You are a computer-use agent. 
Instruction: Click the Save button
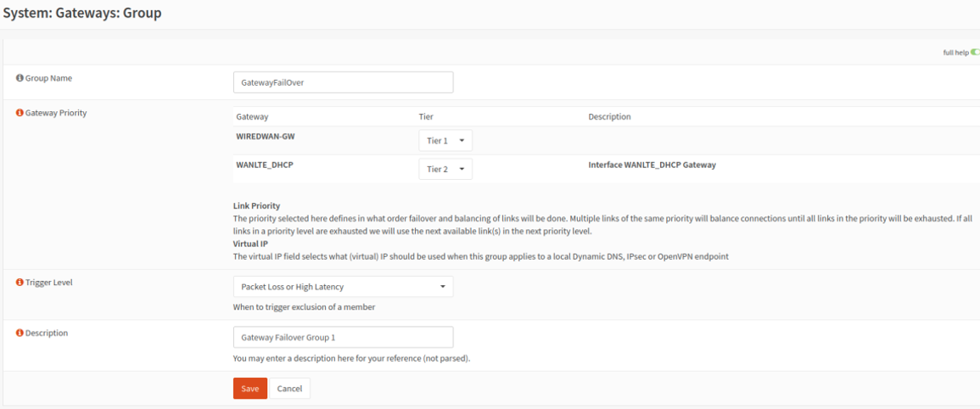coord(250,389)
